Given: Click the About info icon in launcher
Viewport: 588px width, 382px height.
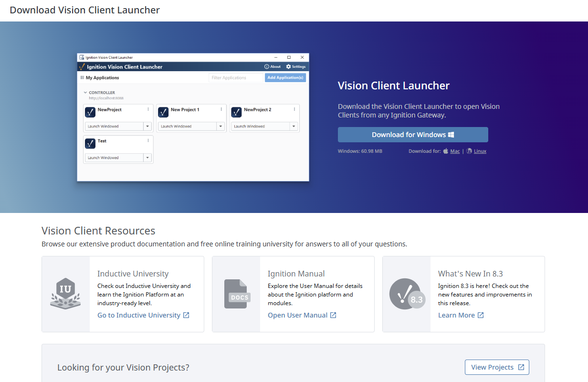Looking at the screenshot, I should point(267,67).
